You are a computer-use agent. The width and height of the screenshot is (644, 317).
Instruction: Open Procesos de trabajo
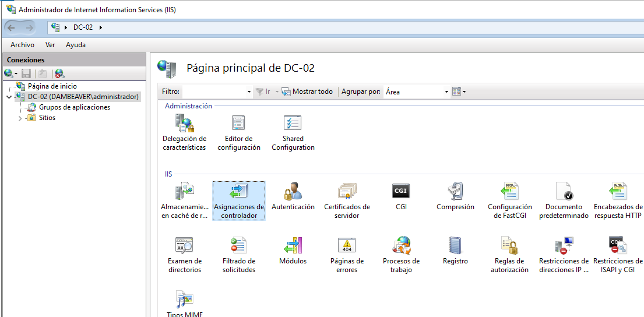402,255
